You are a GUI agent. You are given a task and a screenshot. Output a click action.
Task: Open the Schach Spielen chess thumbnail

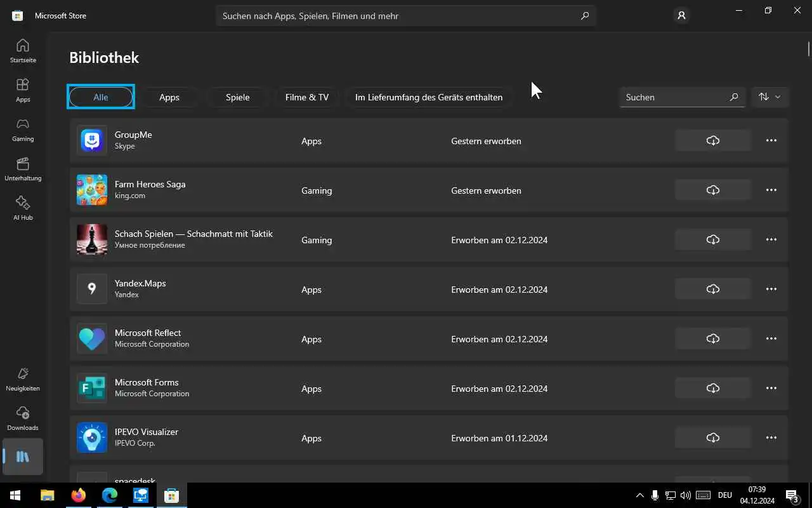coord(92,239)
